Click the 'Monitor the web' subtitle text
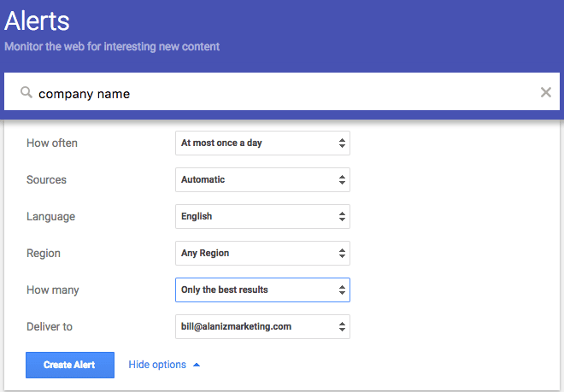564x392 pixels. click(x=112, y=46)
